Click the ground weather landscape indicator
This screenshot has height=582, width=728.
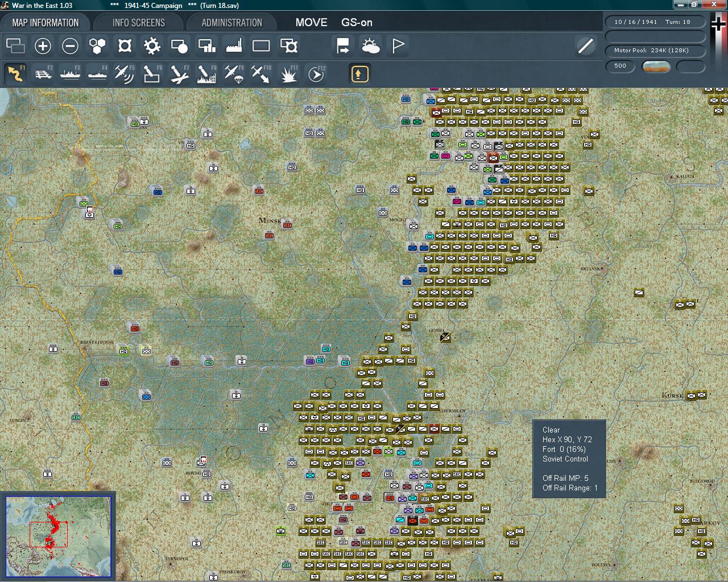point(656,66)
